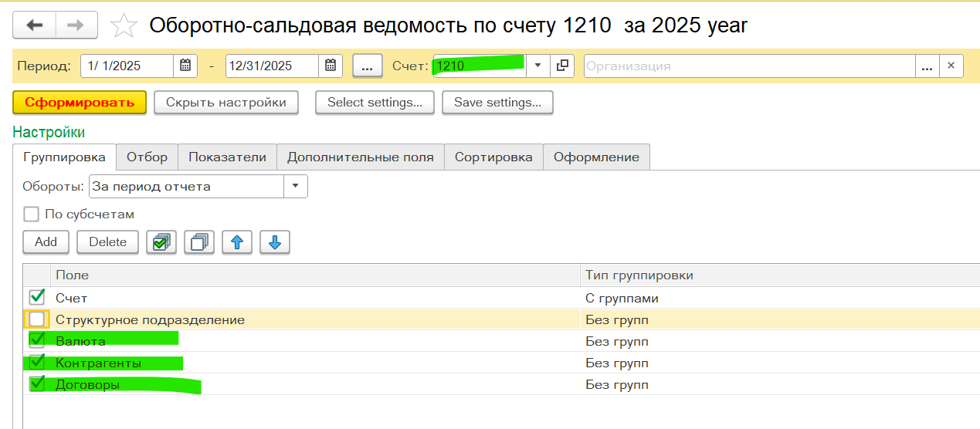The image size is (980, 429).
Task: Move row down with the down arrow icon
Action: (275, 242)
